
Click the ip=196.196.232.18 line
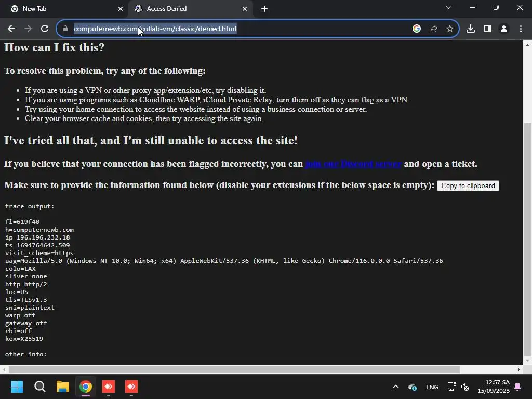(37, 237)
